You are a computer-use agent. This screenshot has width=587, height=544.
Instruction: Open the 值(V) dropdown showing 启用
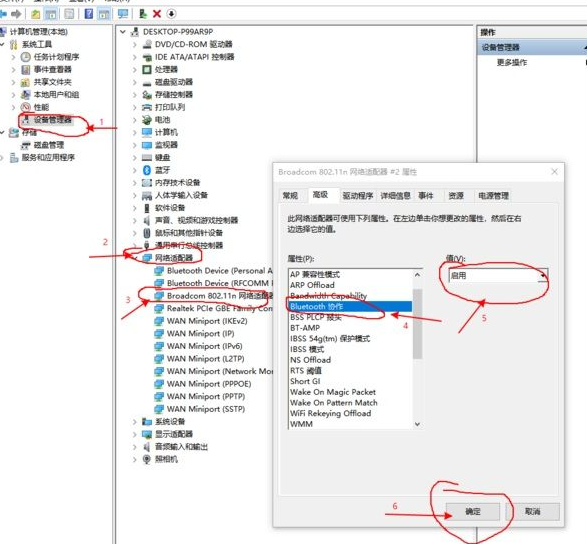pos(498,276)
